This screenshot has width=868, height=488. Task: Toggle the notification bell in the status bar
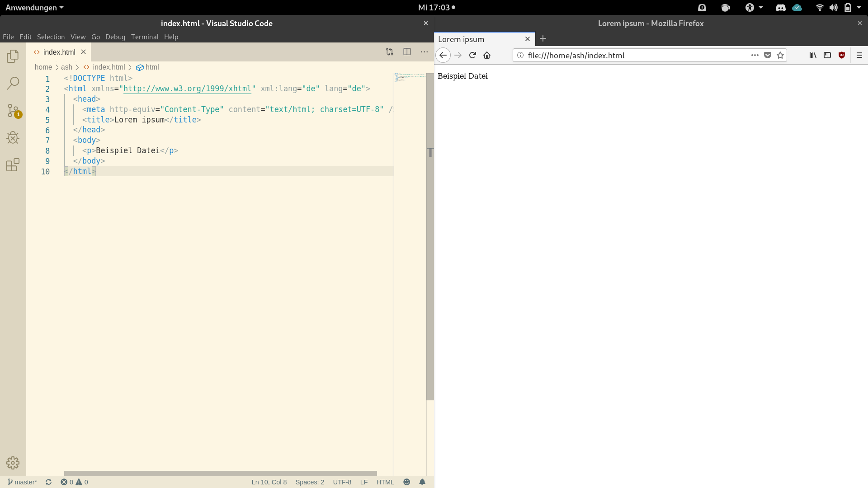click(422, 482)
